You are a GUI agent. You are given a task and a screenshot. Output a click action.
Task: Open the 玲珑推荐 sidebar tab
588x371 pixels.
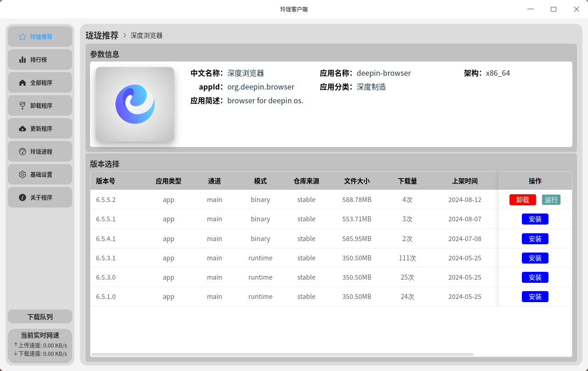tap(40, 37)
